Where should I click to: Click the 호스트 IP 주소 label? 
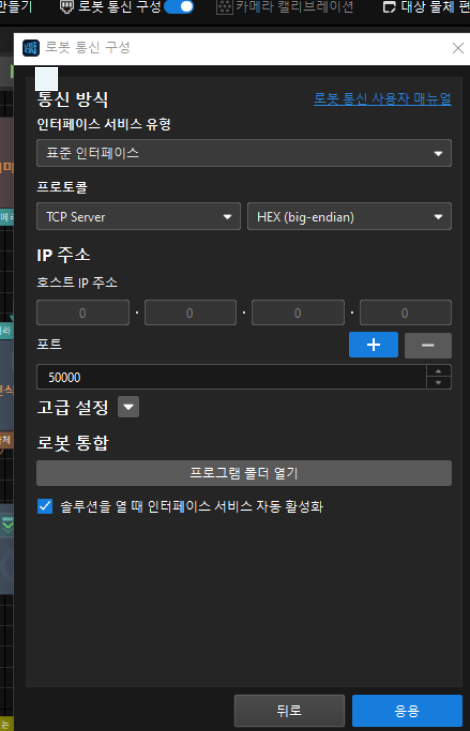pyautogui.click(x=77, y=283)
